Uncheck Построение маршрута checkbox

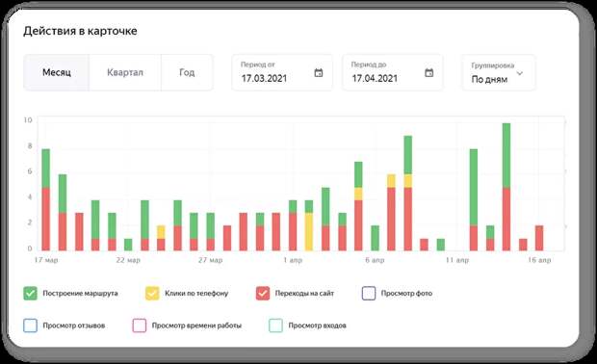click(x=30, y=293)
